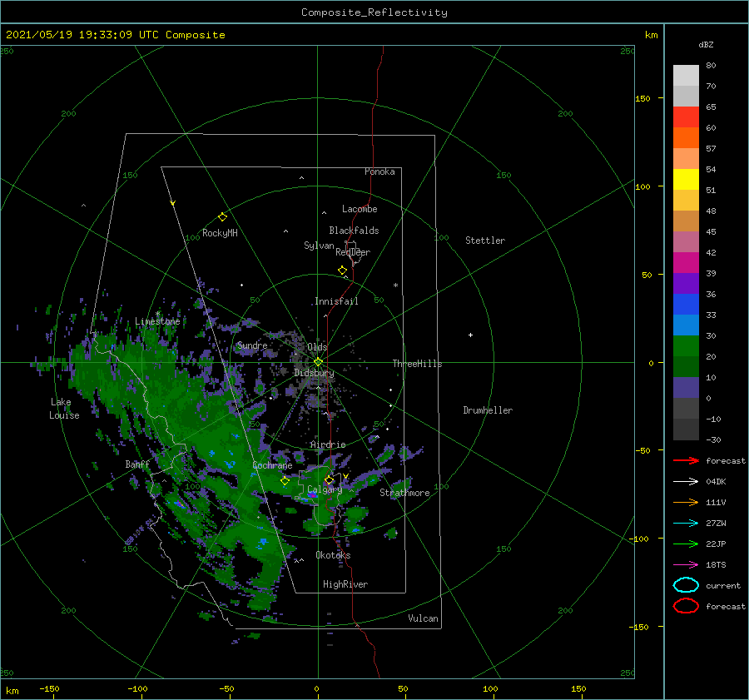Click the yellow diamond marker below RedDeer

click(x=342, y=270)
